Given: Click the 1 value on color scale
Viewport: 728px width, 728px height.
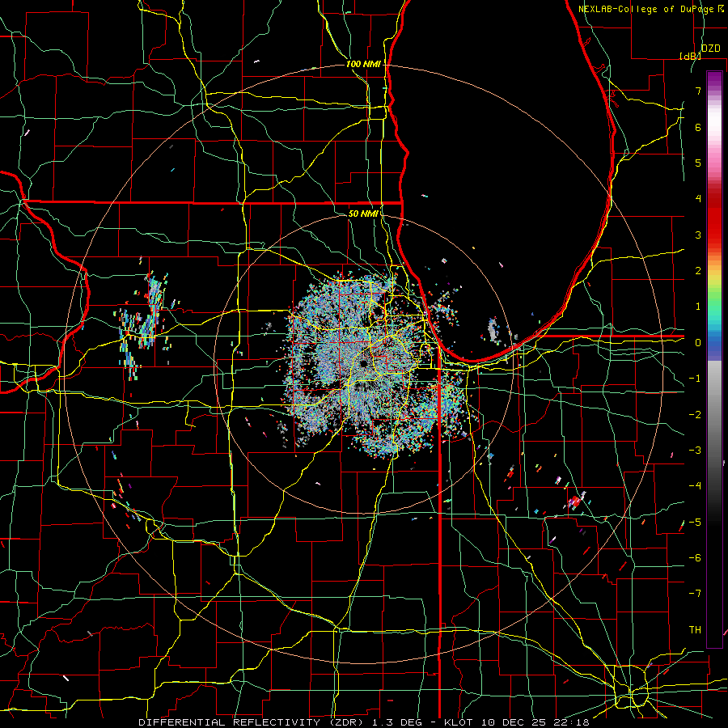Looking at the screenshot, I should tap(698, 307).
